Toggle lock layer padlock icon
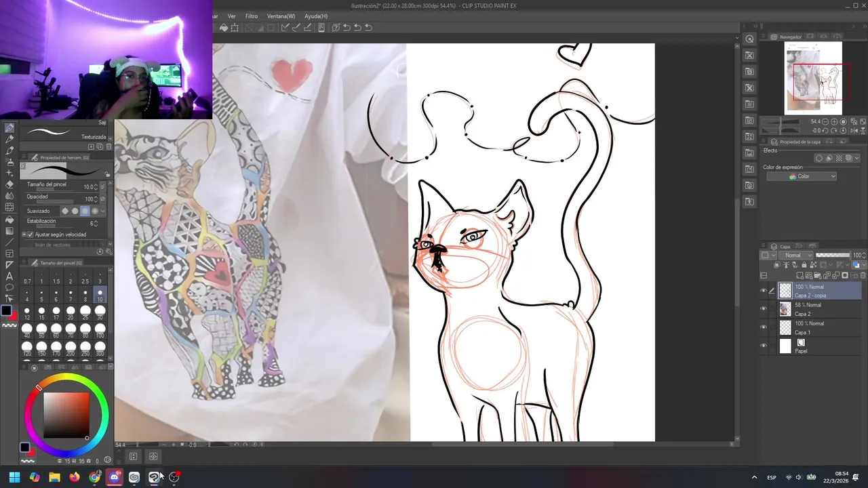 click(804, 265)
